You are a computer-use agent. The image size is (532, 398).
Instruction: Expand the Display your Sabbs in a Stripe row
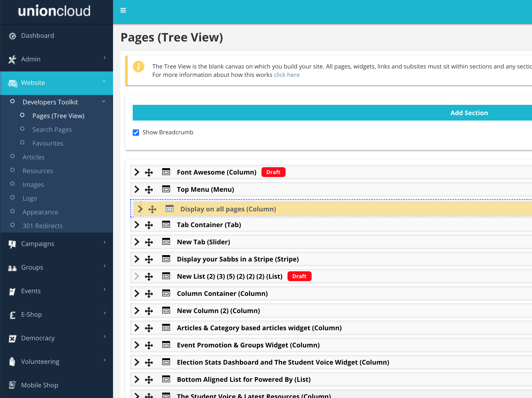[137, 259]
